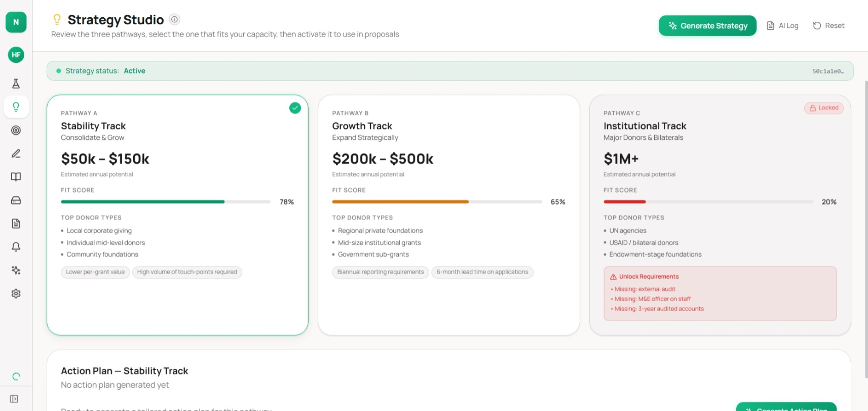Screen dimensions: 868x411
Task: Toggle the green checkmark on Stability Track
Action: [295, 108]
